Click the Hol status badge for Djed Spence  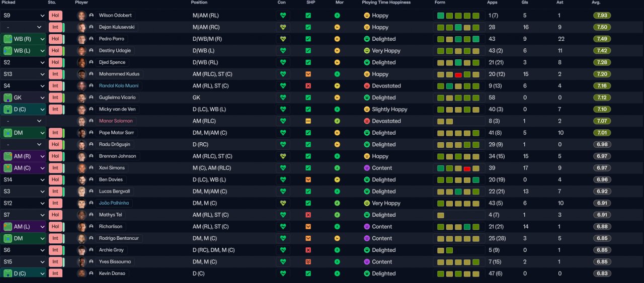(x=55, y=62)
